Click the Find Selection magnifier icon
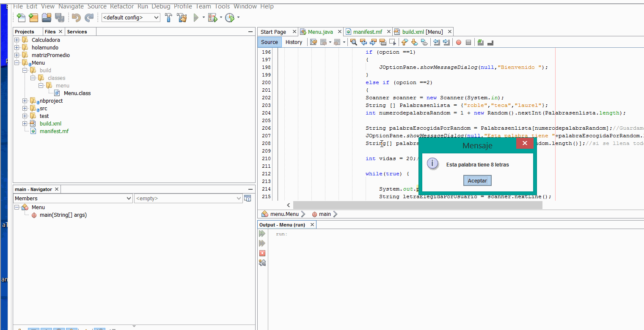This screenshot has height=330, width=644. click(354, 42)
